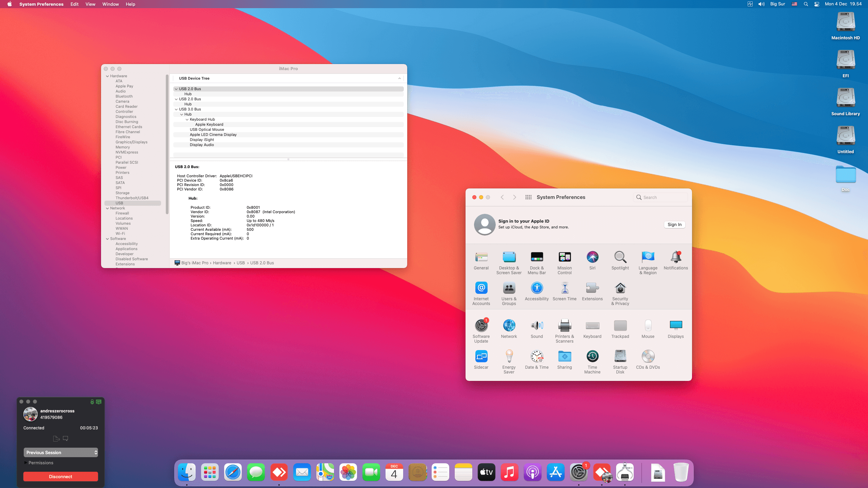Open Extensions preferences pane

(592, 291)
